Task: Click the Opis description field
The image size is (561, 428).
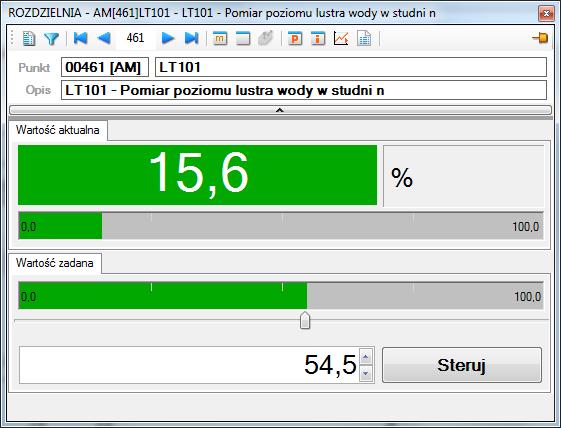Action: click(x=304, y=90)
